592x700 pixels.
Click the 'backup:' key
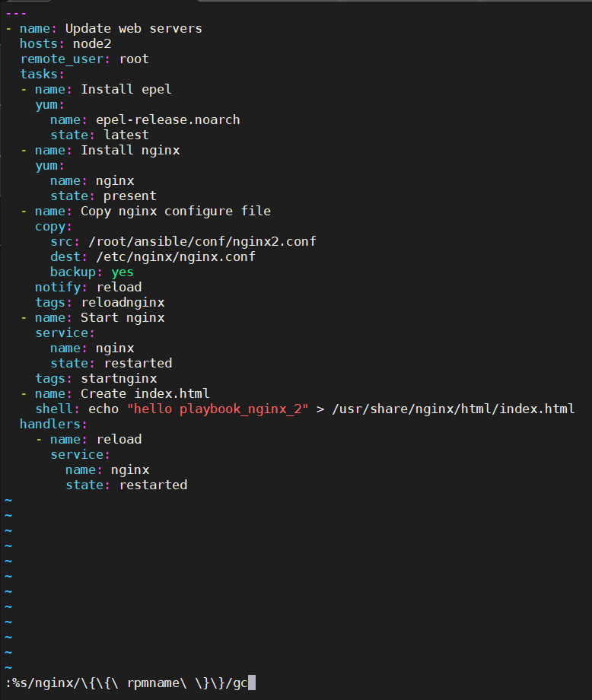coord(76,272)
